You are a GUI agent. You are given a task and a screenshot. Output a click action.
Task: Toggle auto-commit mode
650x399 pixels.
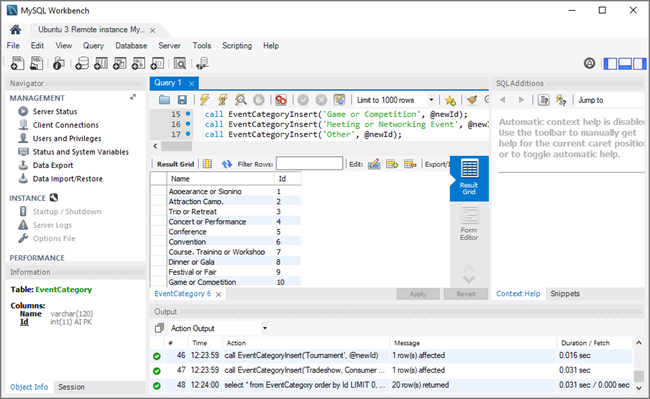pos(340,100)
